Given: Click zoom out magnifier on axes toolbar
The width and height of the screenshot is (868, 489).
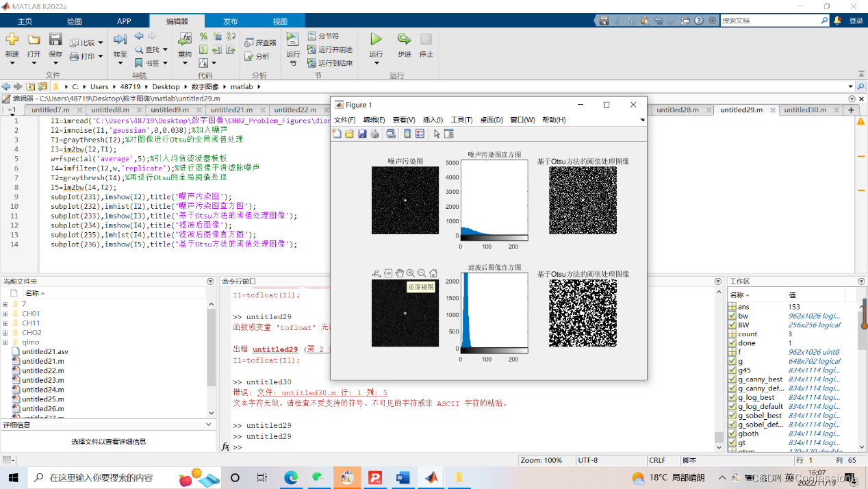Looking at the screenshot, I should [x=422, y=273].
